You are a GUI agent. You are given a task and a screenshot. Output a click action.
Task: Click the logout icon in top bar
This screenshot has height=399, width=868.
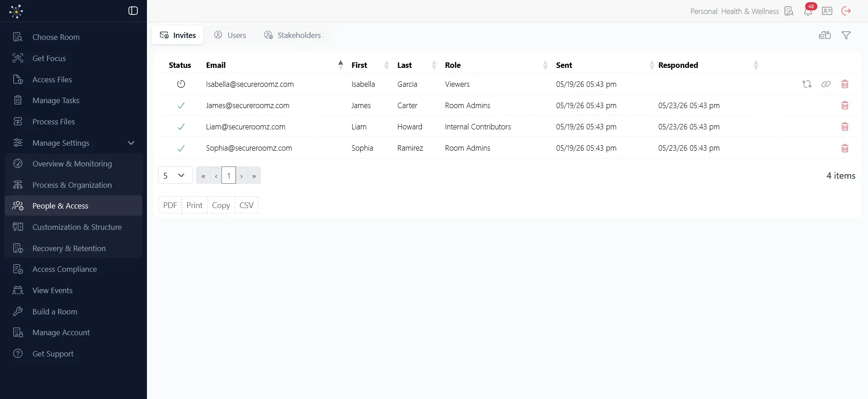pos(846,11)
